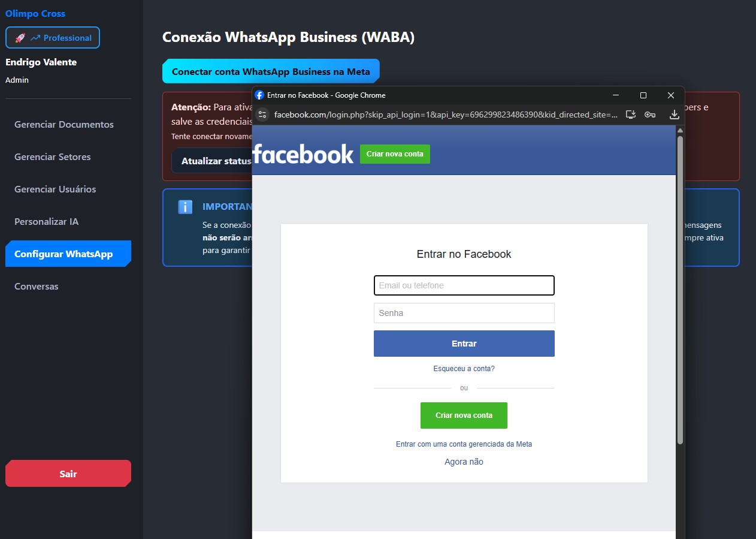Image resolution: width=756 pixels, height=539 pixels.
Task: Close the Entrar no Facebook popup
Action: pyautogui.click(x=671, y=95)
